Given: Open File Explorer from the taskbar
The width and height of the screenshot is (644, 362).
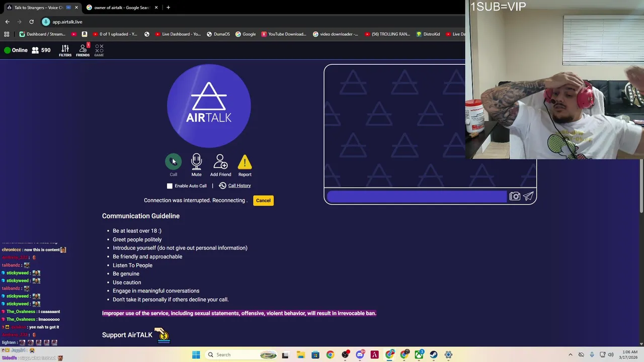Looking at the screenshot, I should tap(300, 355).
